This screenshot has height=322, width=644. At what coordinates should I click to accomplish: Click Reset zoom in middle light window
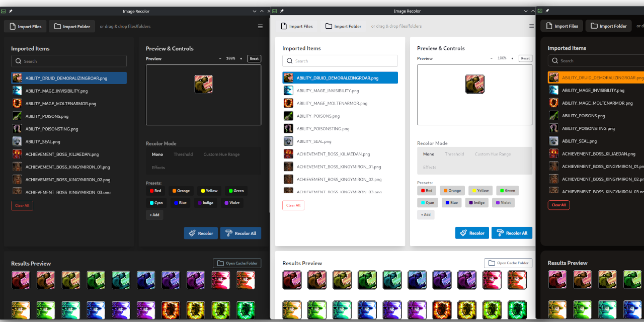point(525,58)
